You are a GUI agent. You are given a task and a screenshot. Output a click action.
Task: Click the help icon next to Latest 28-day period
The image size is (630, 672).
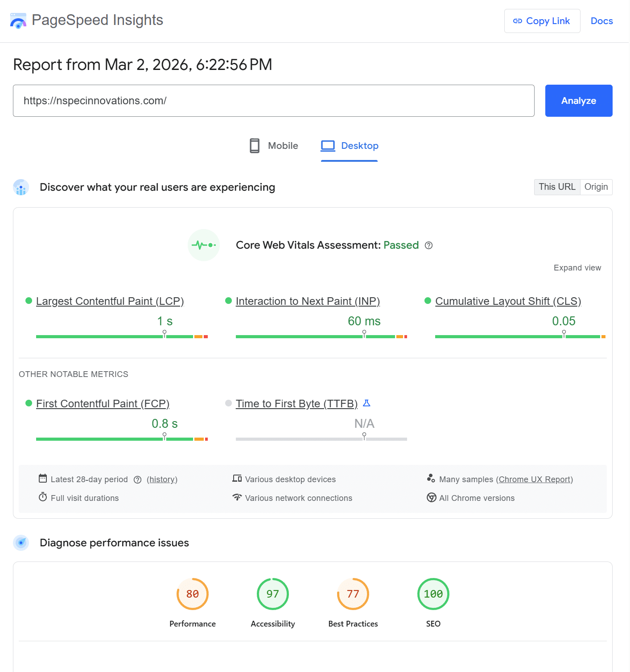coord(138,480)
